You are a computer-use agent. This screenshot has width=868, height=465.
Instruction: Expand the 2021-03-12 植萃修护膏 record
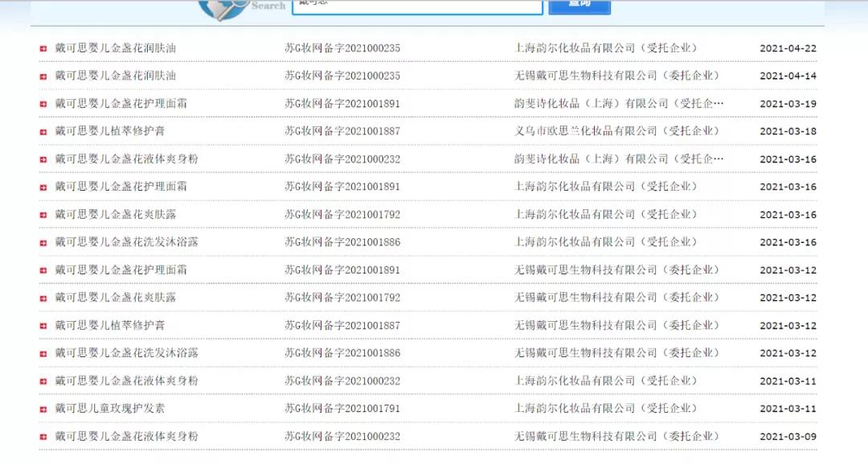[x=43, y=325]
